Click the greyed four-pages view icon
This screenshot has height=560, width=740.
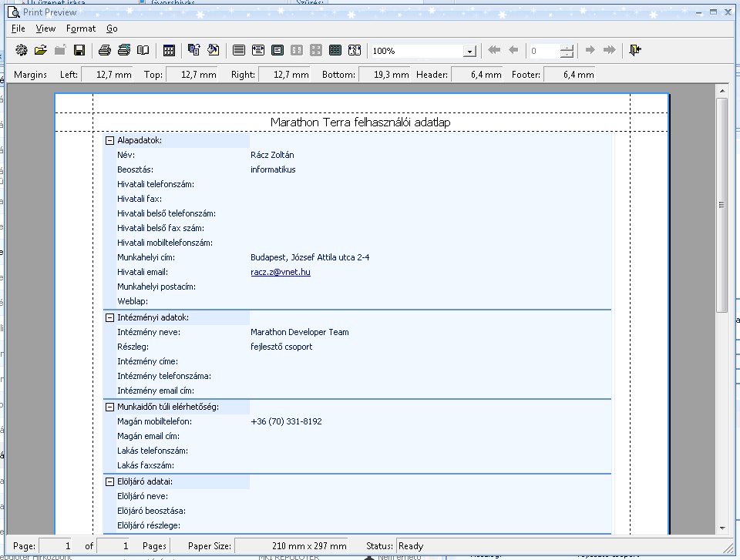(x=316, y=50)
